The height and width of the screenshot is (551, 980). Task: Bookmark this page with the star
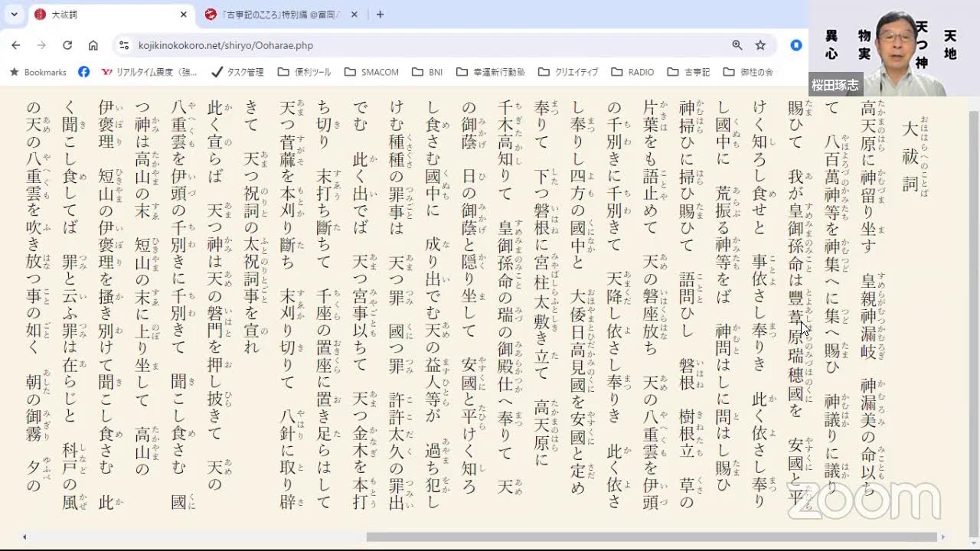(760, 45)
